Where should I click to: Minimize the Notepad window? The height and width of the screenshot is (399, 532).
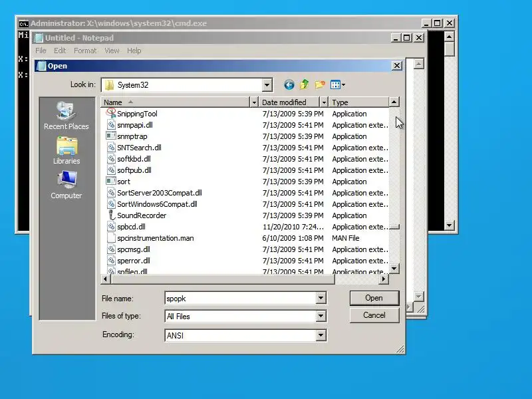coord(395,38)
